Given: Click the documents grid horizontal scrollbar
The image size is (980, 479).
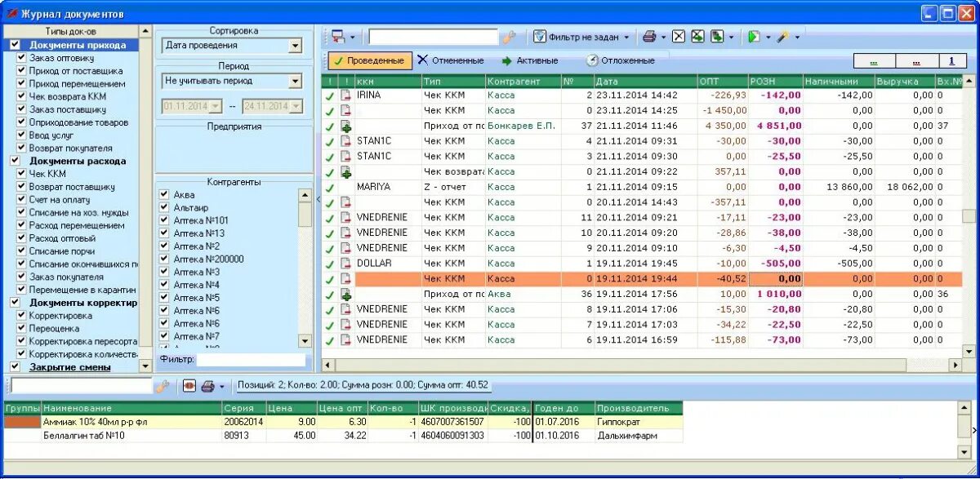Looking at the screenshot, I should tap(643, 366).
